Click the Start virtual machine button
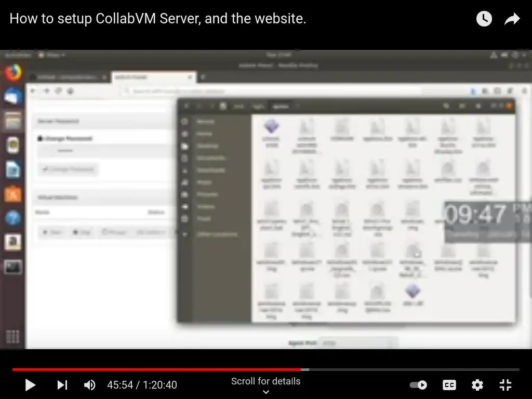Screen dimensions: 532x399 click(52, 232)
